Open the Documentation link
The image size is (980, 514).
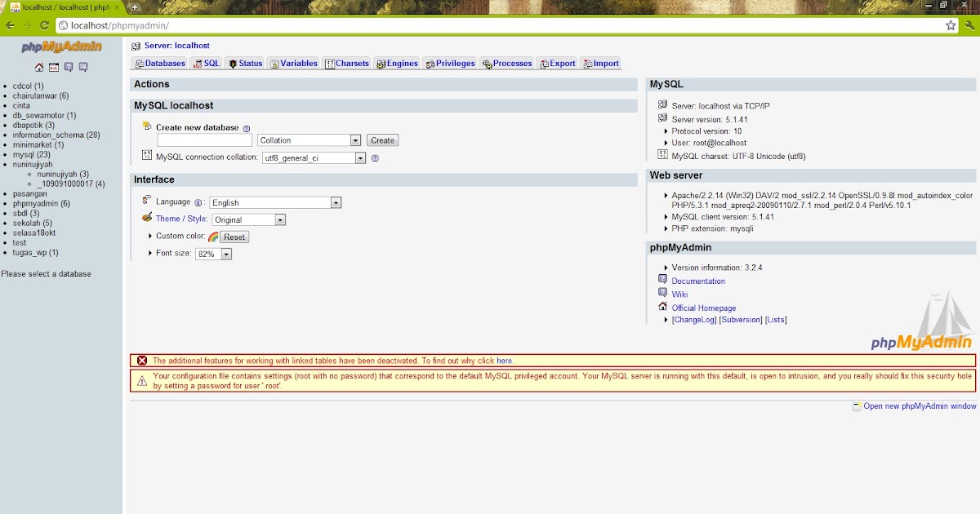click(698, 281)
